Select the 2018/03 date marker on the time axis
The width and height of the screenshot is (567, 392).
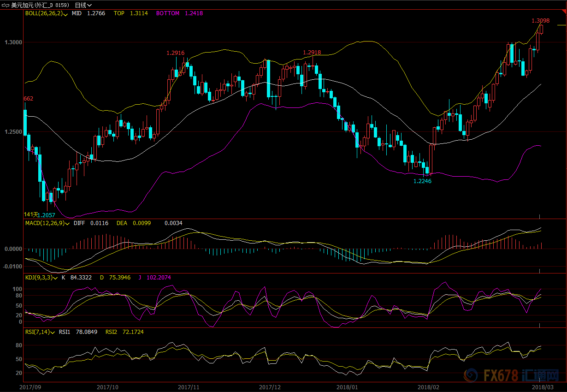[543, 387]
